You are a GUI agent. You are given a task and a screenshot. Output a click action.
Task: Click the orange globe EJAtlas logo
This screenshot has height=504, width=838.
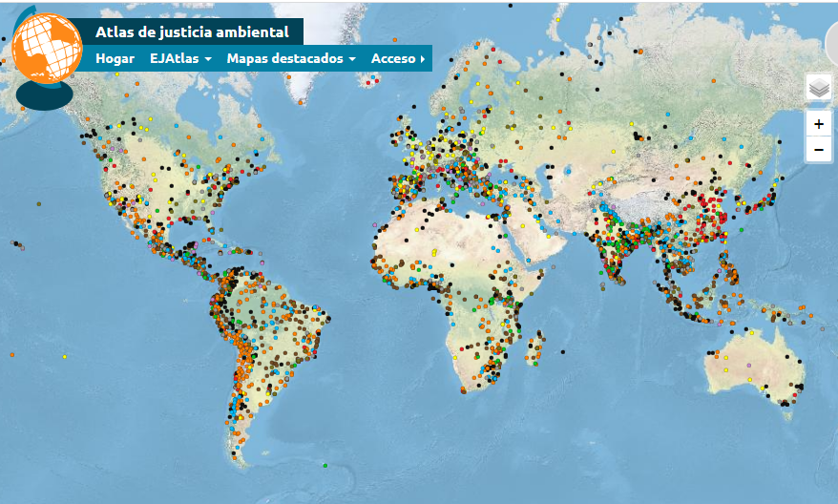(47, 50)
